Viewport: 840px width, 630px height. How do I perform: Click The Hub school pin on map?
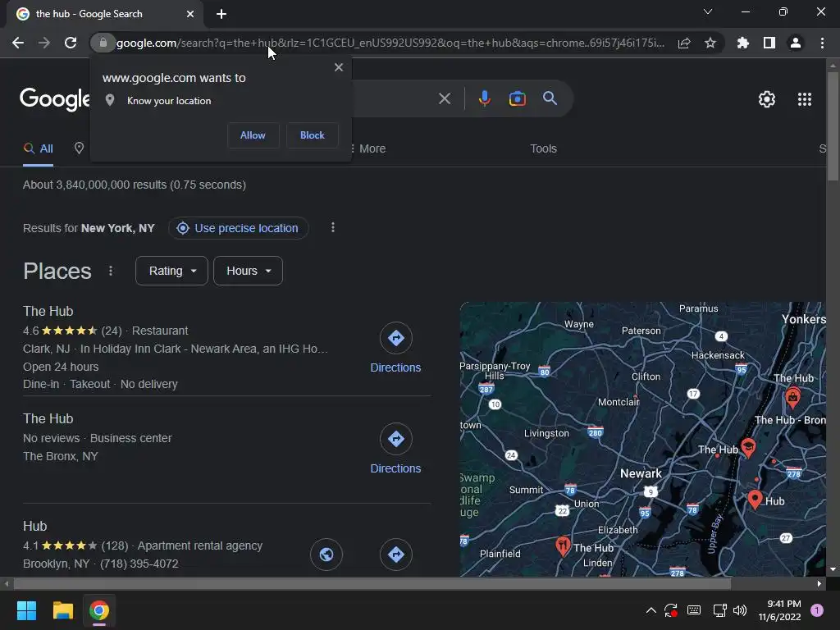point(748,448)
